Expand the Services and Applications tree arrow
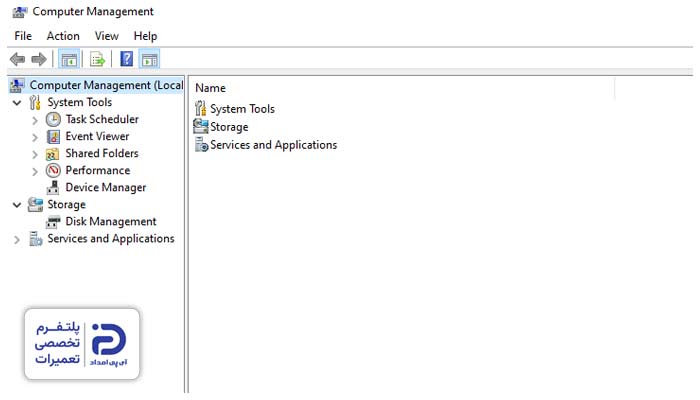The height and width of the screenshot is (400, 700). pyautogui.click(x=16, y=240)
